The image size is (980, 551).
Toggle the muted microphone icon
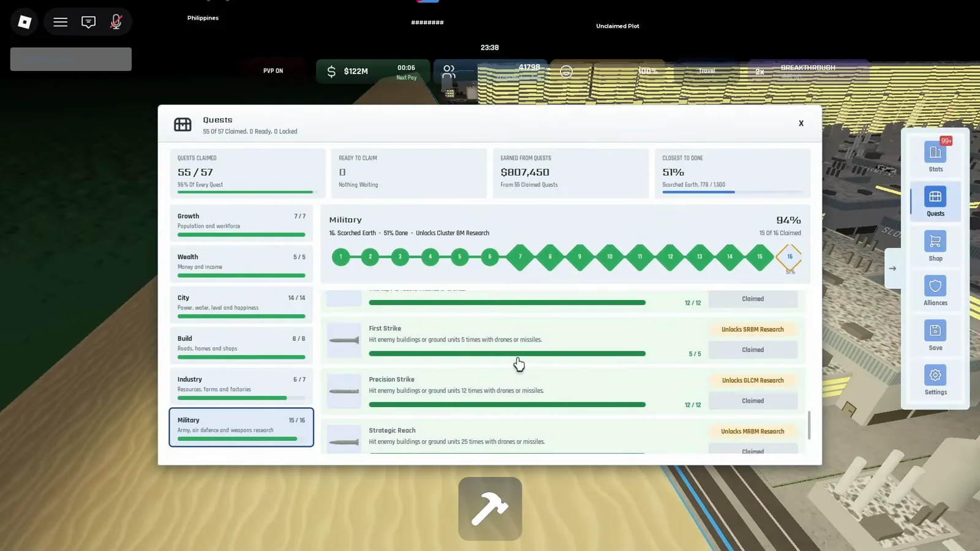[116, 22]
